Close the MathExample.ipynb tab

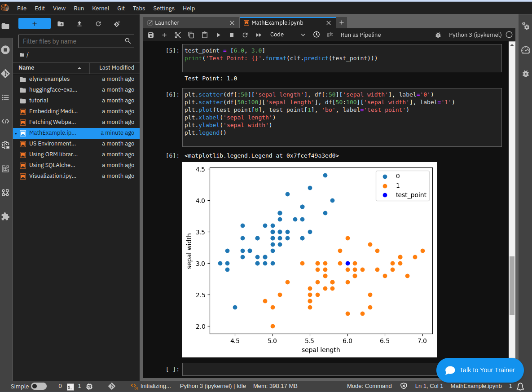point(329,23)
